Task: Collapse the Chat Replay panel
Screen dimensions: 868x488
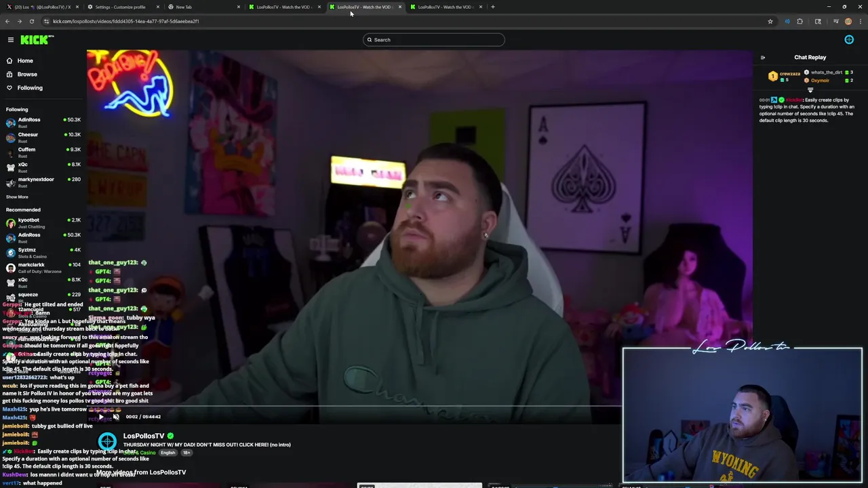Action: (762, 58)
